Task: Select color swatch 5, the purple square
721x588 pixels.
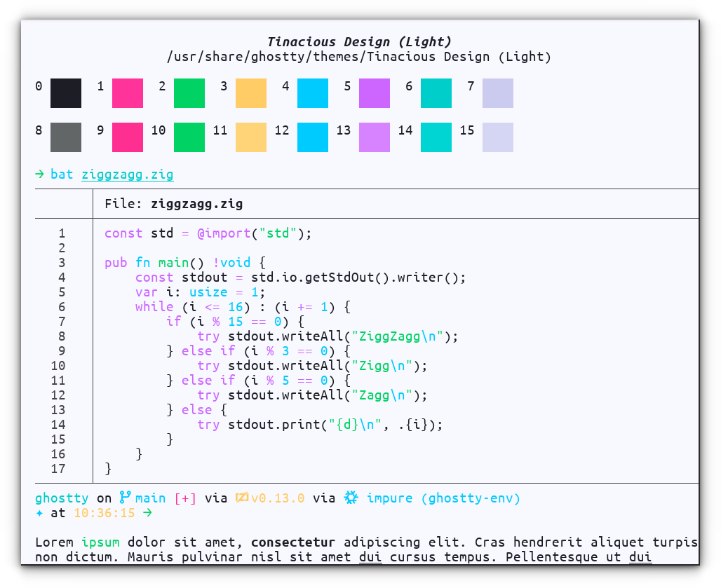Action: tap(374, 93)
